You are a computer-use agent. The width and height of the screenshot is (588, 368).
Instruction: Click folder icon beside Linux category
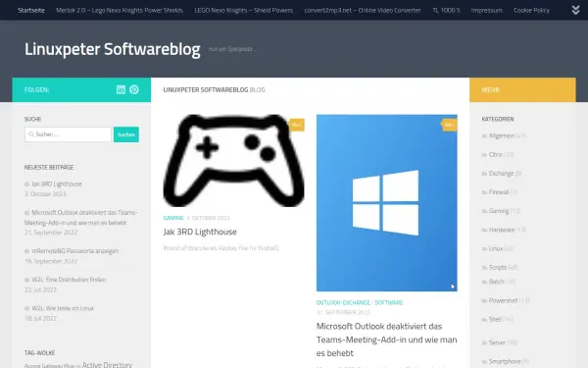484,248
